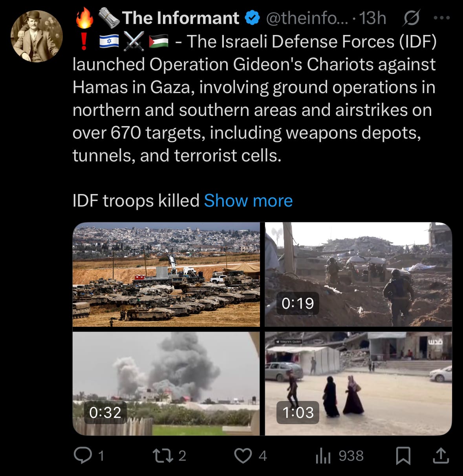
Task: Click the 938 views count
Action: point(351,456)
